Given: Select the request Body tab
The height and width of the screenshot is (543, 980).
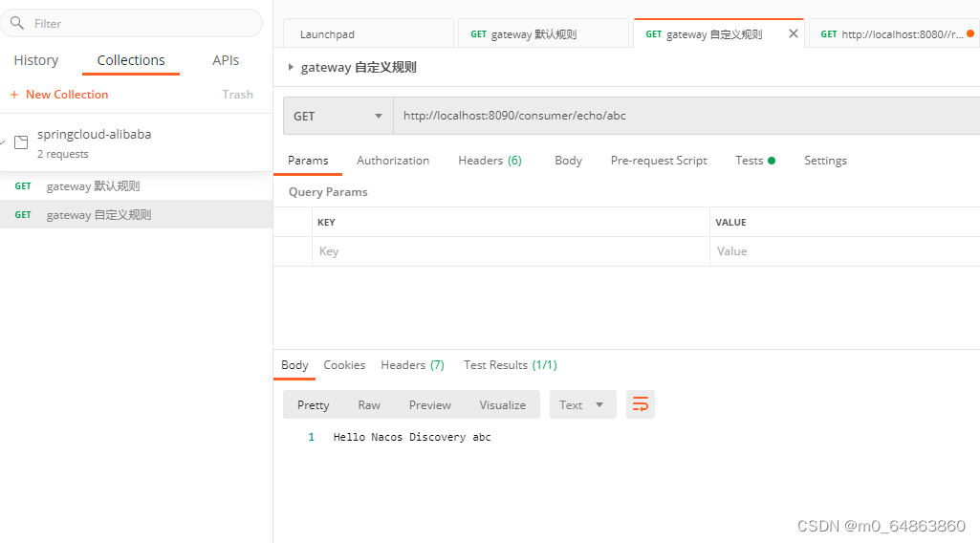Looking at the screenshot, I should click(568, 161).
